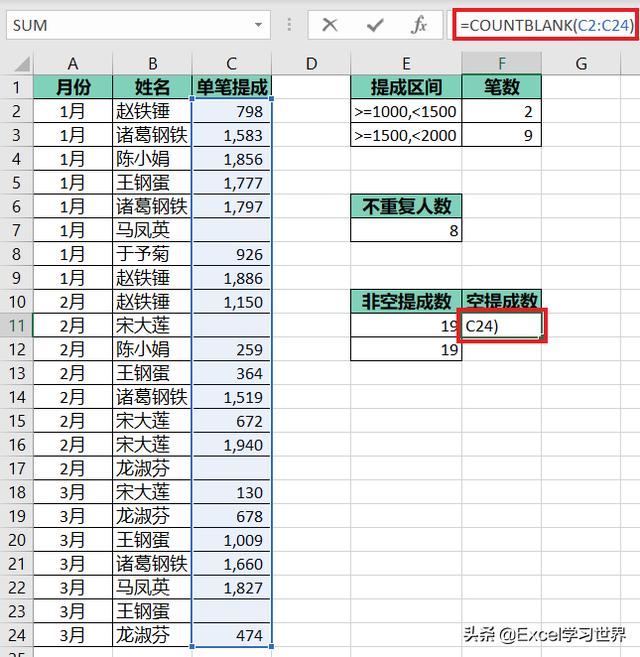Click the 笔数 header cell
Image resolution: width=640 pixels, height=657 pixels.
tap(502, 87)
